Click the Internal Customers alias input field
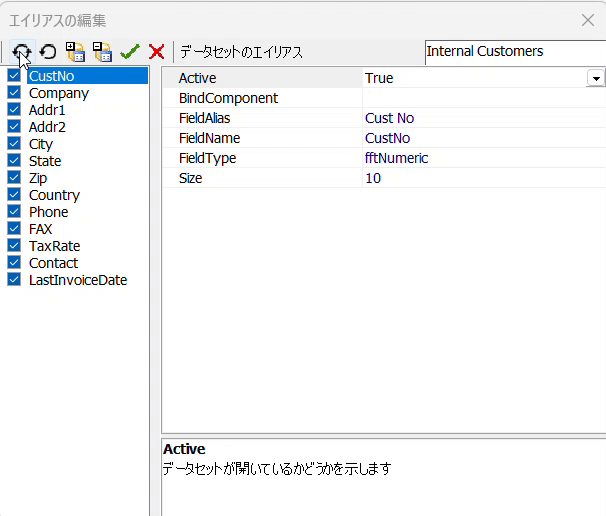This screenshot has height=516, width=606. click(512, 51)
